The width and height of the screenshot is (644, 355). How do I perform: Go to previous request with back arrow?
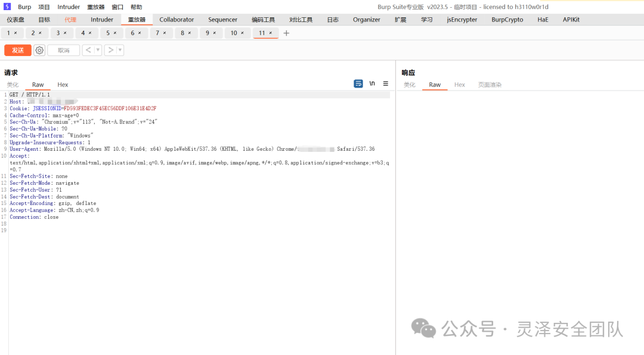click(88, 50)
